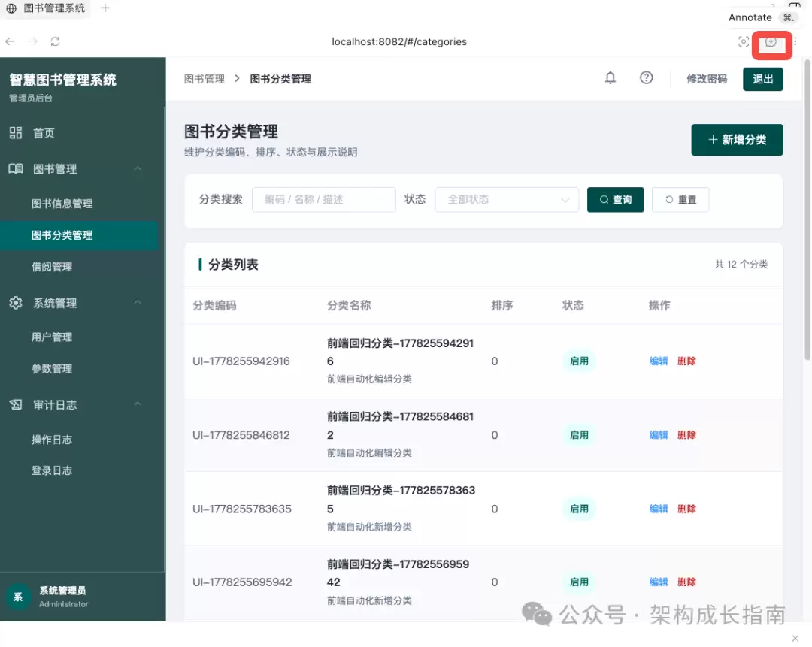Screen dimensions: 812x647
Task: Click the notification bell icon
Action: coord(611,78)
